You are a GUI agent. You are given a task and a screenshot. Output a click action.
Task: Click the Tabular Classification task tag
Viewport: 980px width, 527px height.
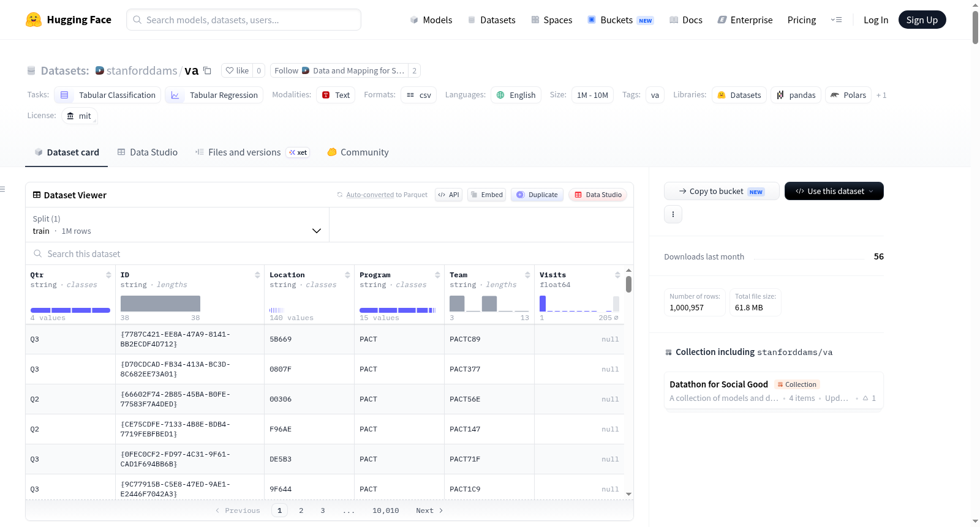click(108, 95)
